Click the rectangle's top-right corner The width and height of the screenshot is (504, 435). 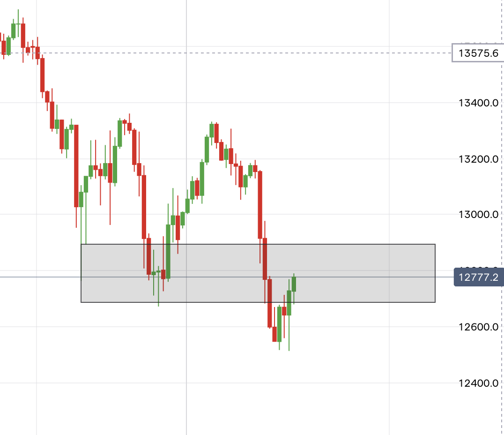tap(435, 244)
